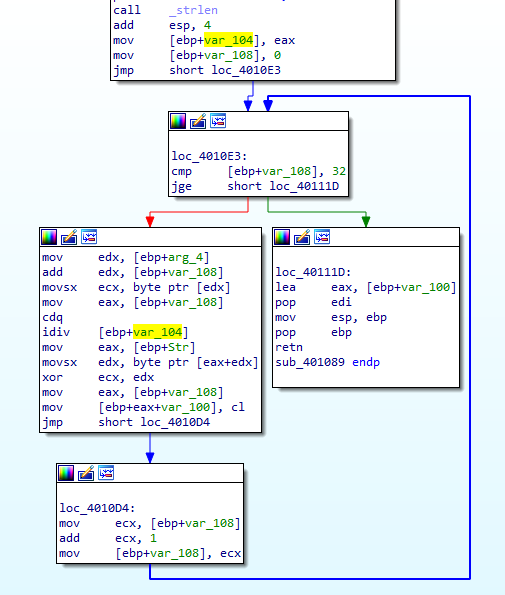Viewport: 505px width, 595px height.
Task: Select _strlen in call instruction
Action: (x=194, y=10)
